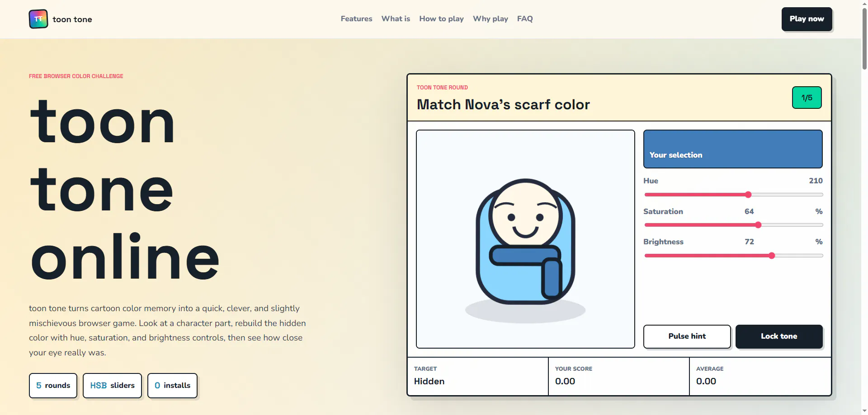Lock the tone with Lock tone button

778,336
